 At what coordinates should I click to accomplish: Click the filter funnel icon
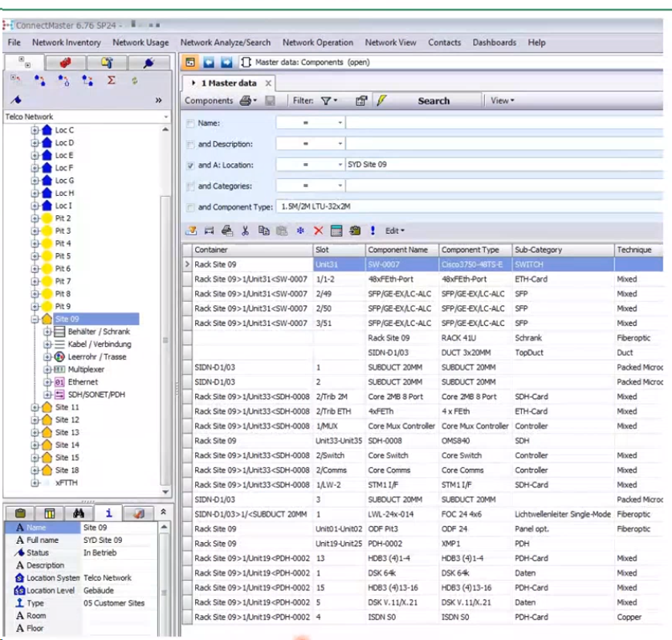point(326,100)
